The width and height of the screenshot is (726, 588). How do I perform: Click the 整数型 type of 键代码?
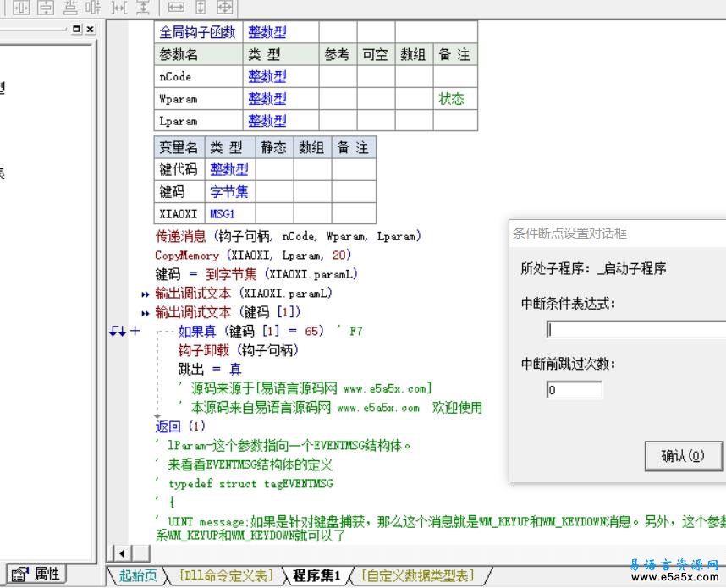(x=229, y=169)
